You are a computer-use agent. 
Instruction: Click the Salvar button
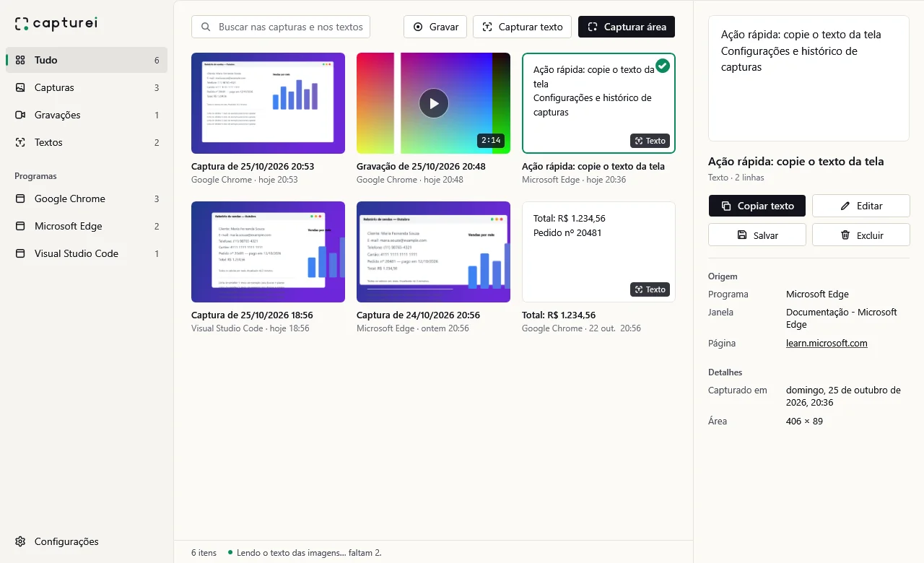coord(757,235)
